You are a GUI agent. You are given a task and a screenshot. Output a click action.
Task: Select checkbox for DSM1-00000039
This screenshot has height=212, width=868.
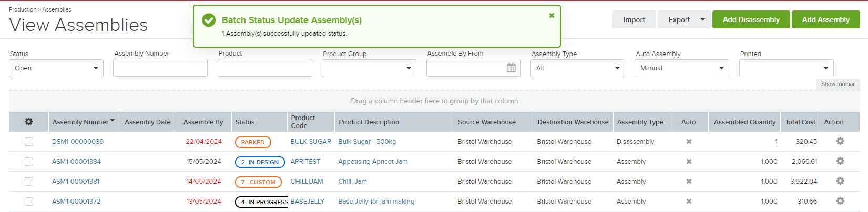(x=29, y=142)
